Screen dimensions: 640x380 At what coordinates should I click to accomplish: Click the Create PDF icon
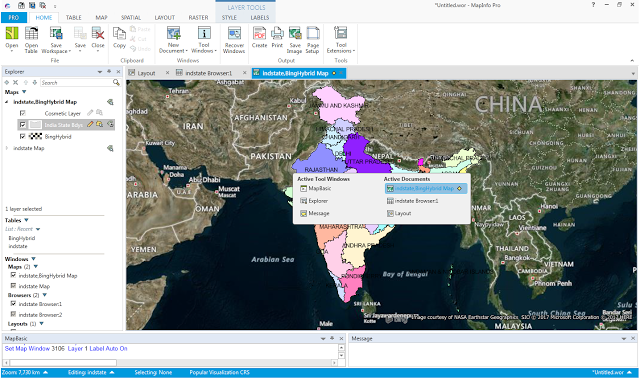click(259, 33)
